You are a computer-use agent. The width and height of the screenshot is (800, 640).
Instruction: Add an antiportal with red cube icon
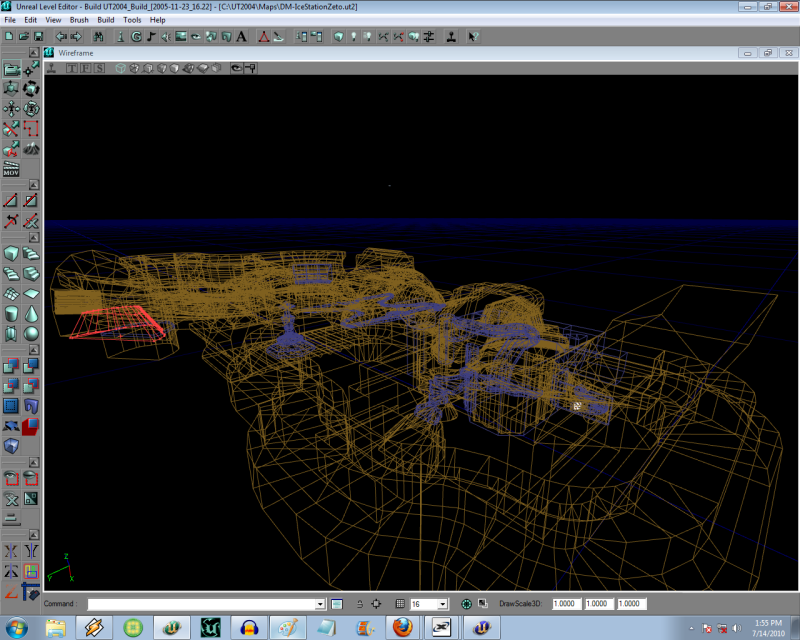tap(31, 426)
